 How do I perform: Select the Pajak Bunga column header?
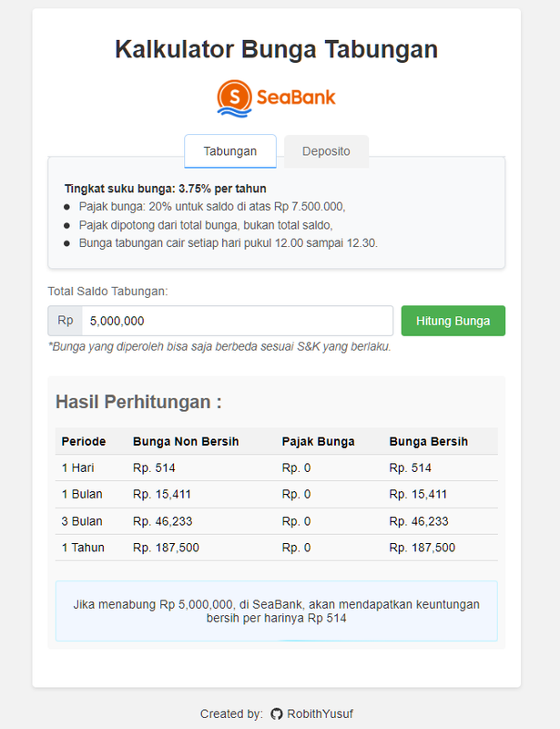(x=319, y=441)
